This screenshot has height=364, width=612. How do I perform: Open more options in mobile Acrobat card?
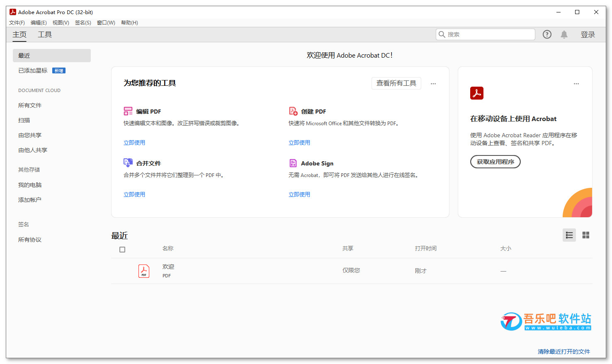(x=576, y=84)
